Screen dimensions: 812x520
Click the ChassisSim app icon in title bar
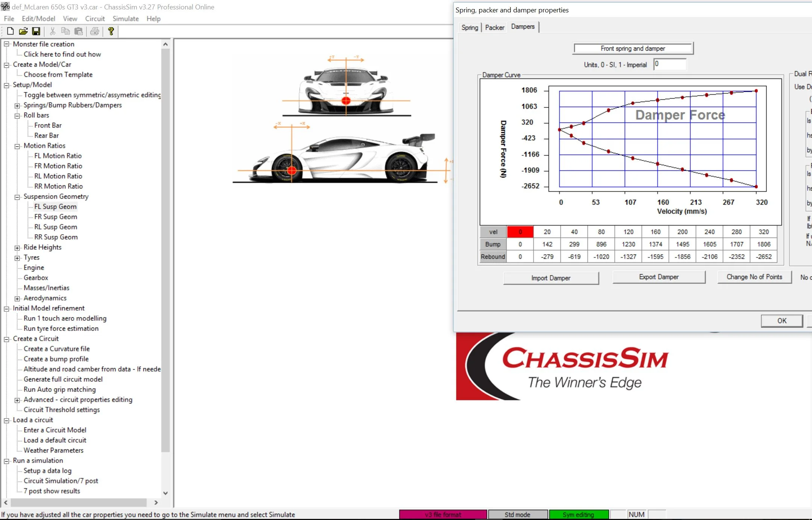5,6
